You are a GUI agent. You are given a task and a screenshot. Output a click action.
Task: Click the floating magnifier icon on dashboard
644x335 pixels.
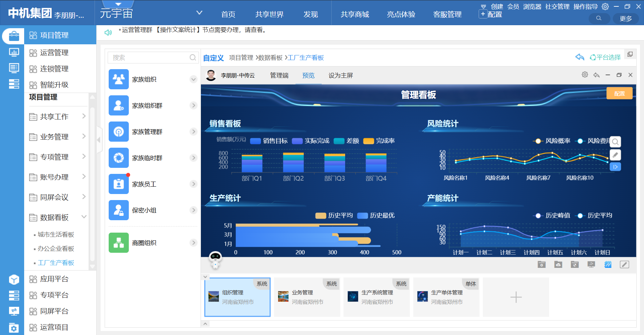615,142
